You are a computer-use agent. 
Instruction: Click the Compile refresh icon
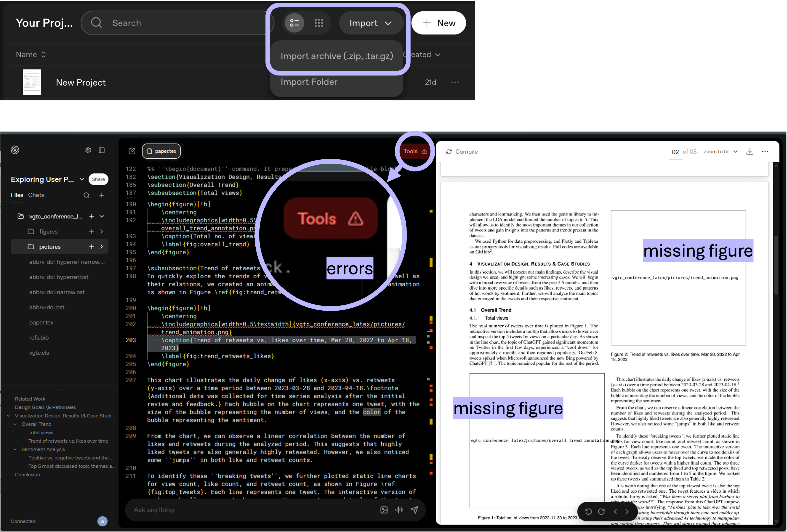coord(449,152)
